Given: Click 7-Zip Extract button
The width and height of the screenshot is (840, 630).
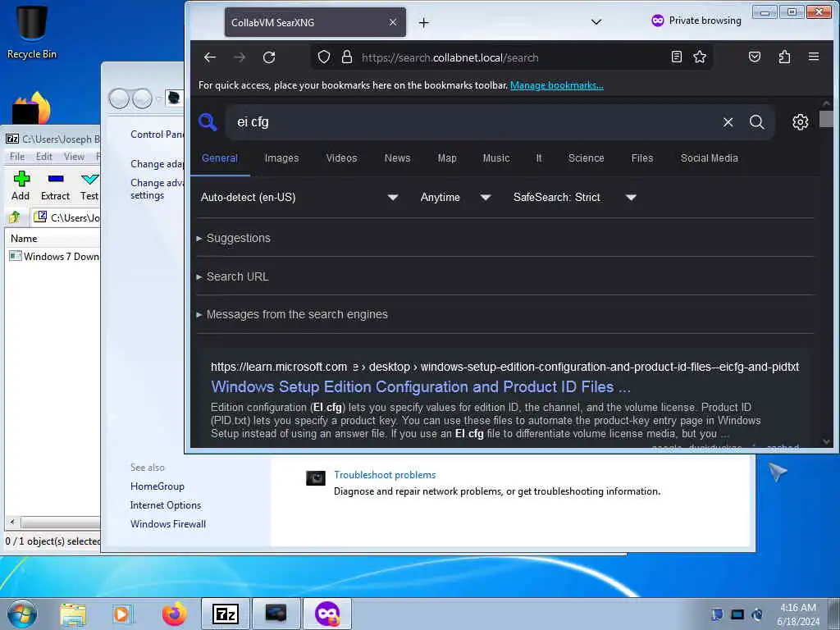Looking at the screenshot, I should coord(55,186).
